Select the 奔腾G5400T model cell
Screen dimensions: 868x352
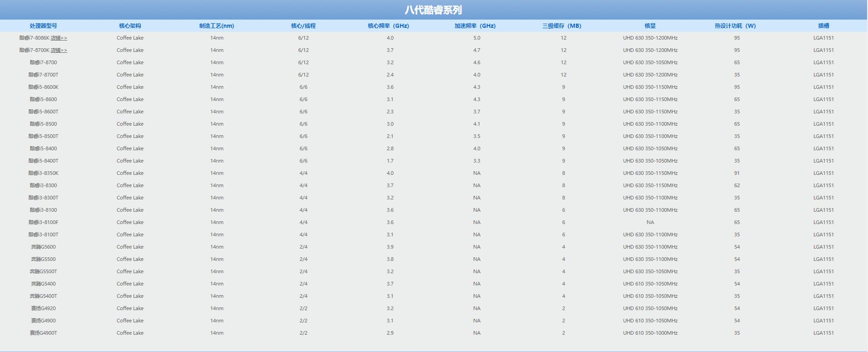click(43, 296)
